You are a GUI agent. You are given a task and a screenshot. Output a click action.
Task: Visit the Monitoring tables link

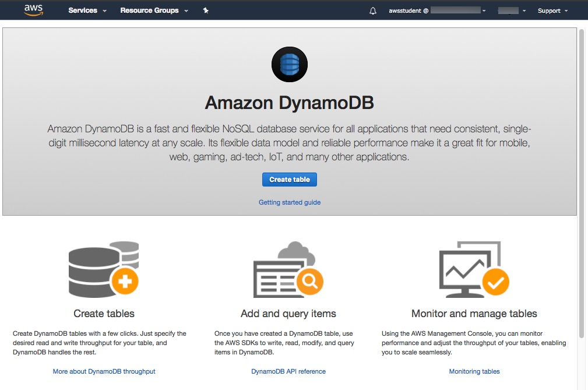[x=474, y=371]
